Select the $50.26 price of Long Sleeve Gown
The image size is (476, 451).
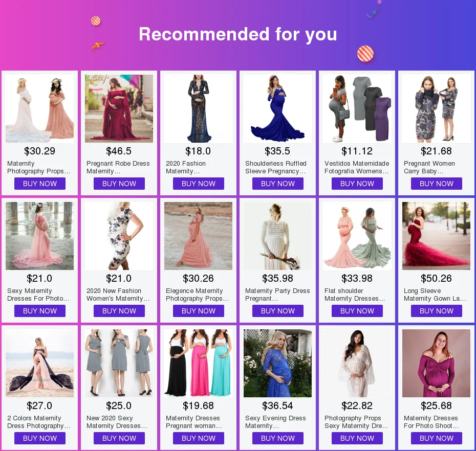click(x=436, y=278)
